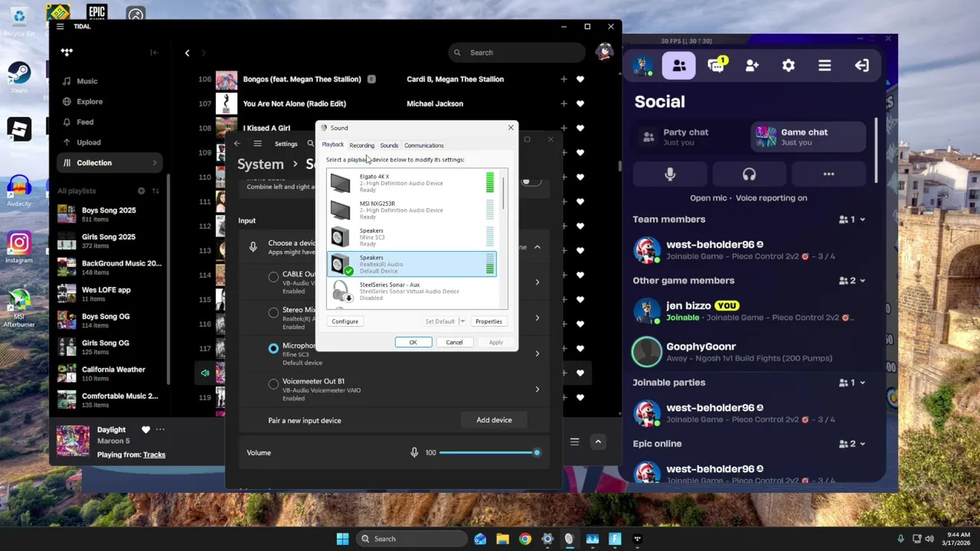Open Set Default dropdown arrow
This screenshot has height=551, width=980.
pos(462,321)
